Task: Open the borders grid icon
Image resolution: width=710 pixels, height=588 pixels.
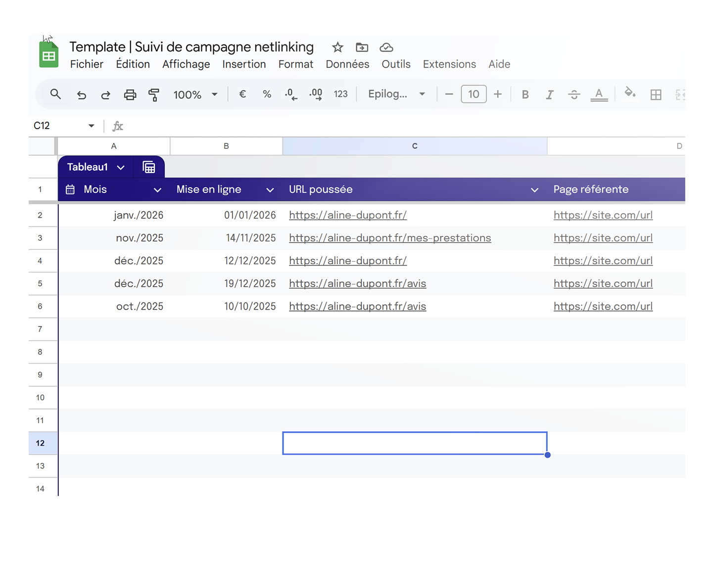Action: (656, 94)
